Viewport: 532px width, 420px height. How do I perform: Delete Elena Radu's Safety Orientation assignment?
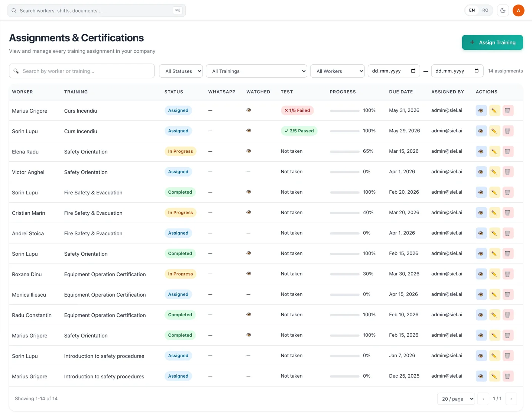click(508, 151)
